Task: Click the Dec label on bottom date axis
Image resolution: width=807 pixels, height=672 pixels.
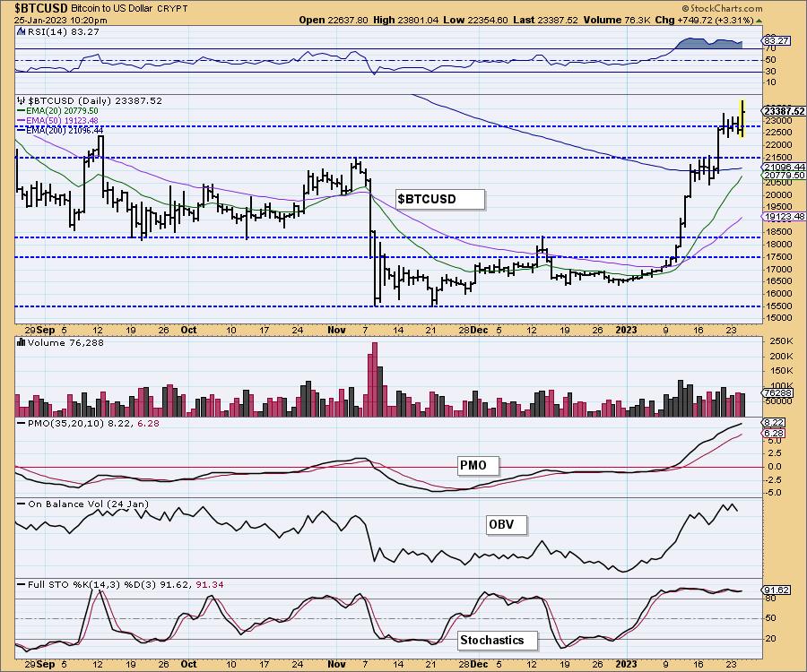Action: click(479, 664)
